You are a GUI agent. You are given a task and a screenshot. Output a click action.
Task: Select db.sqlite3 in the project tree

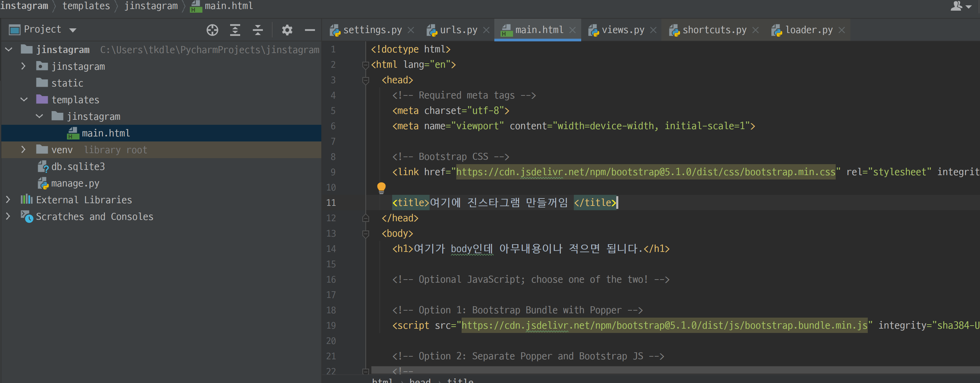click(x=161, y=166)
